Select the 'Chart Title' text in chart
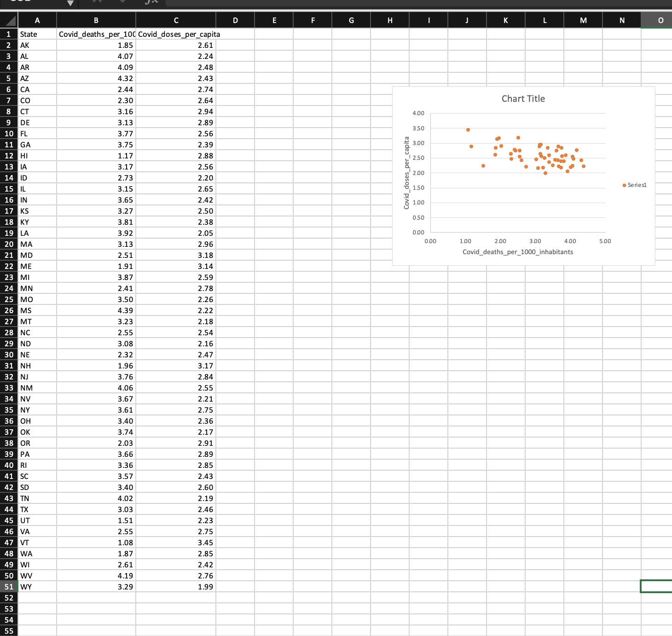The height and width of the screenshot is (636, 672). tap(523, 99)
